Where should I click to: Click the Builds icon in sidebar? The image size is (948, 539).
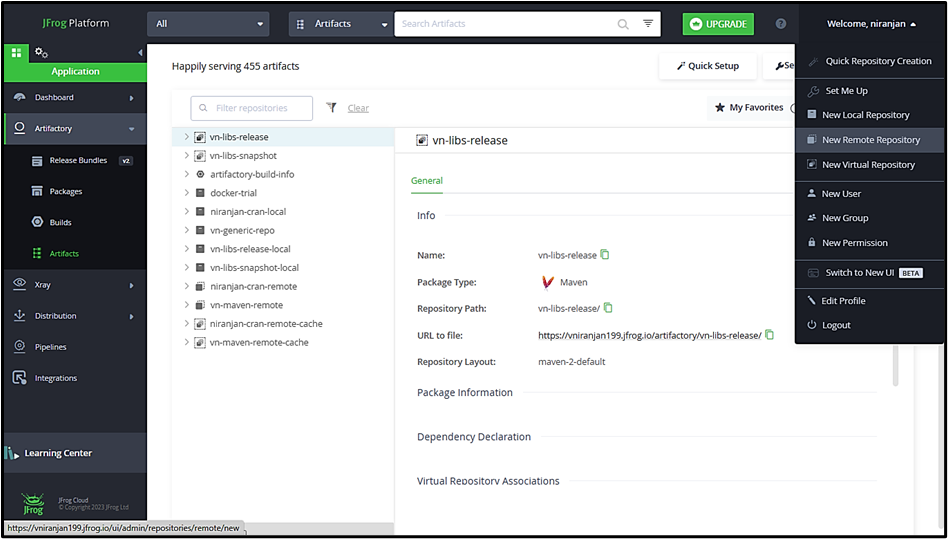[37, 222]
